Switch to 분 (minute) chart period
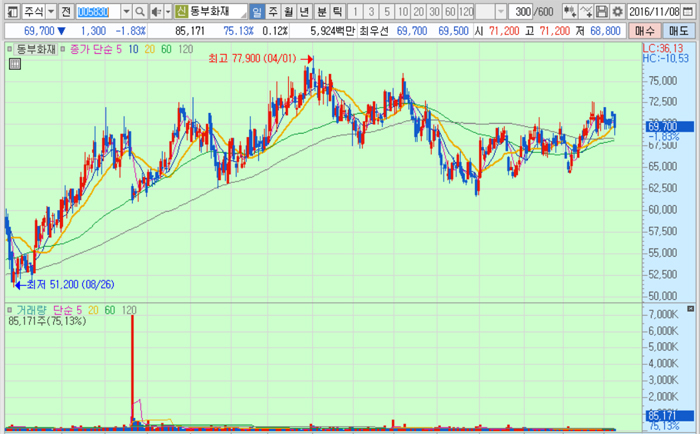The image size is (700, 434). pyautogui.click(x=321, y=11)
